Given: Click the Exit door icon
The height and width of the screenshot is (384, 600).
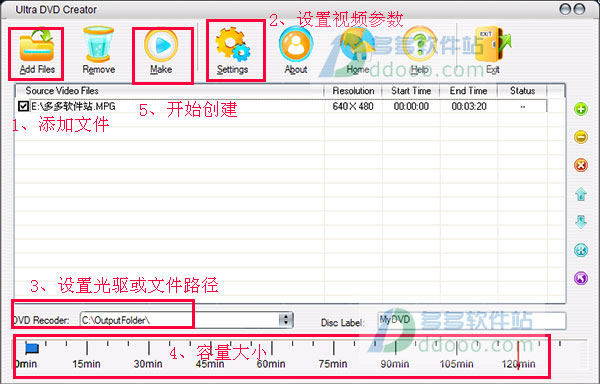Looking at the screenshot, I should coord(492,44).
